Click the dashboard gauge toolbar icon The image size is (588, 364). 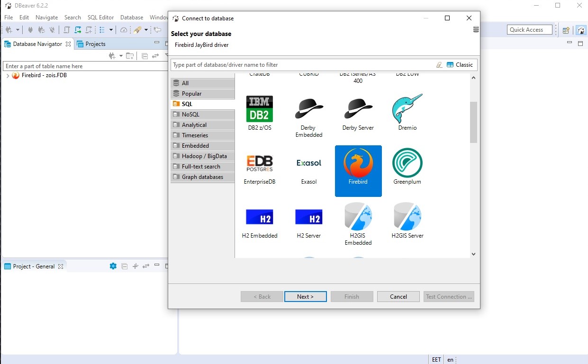124,30
